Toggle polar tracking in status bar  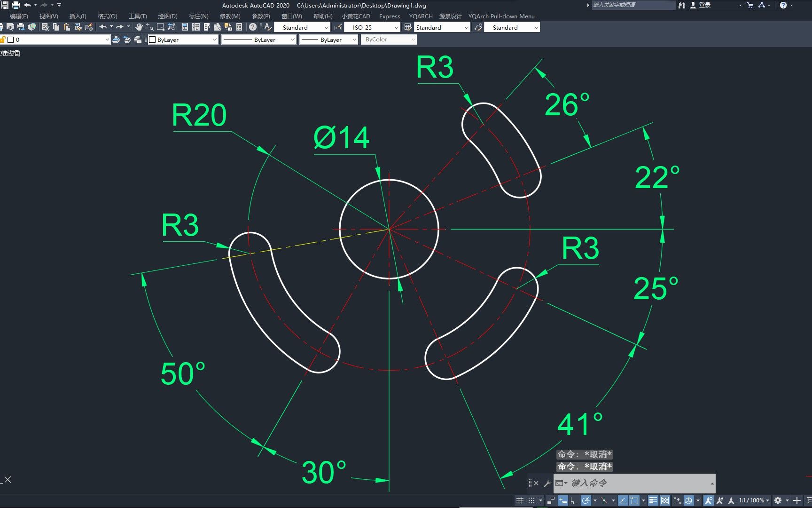click(x=586, y=500)
